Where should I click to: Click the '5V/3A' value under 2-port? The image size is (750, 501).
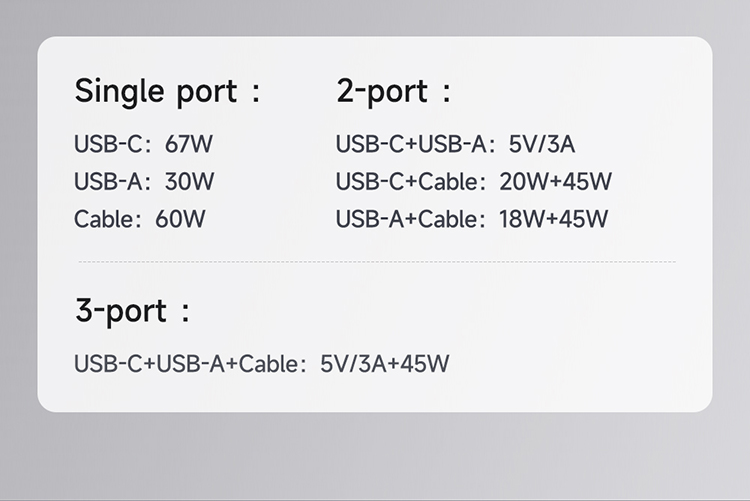tap(542, 144)
